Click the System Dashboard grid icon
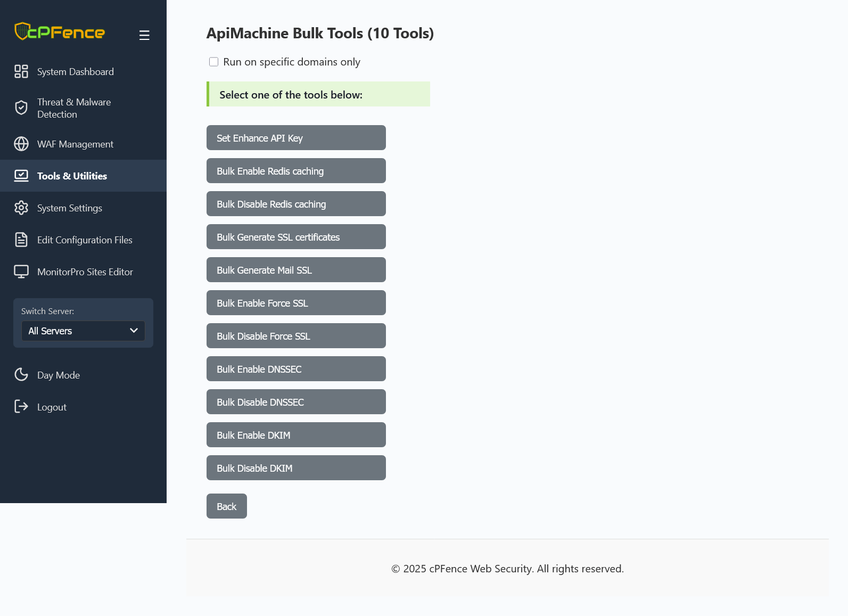 point(21,71)
